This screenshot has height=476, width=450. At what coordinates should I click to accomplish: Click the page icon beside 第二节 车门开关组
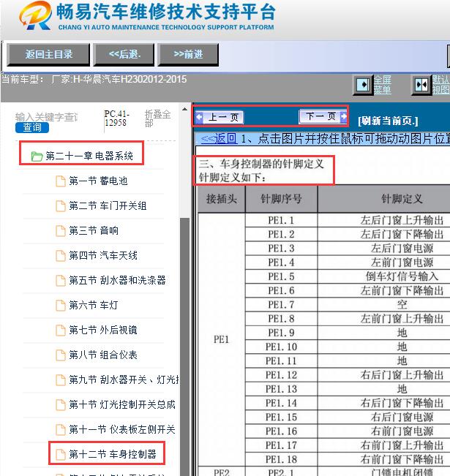click(x=61, y=206)
